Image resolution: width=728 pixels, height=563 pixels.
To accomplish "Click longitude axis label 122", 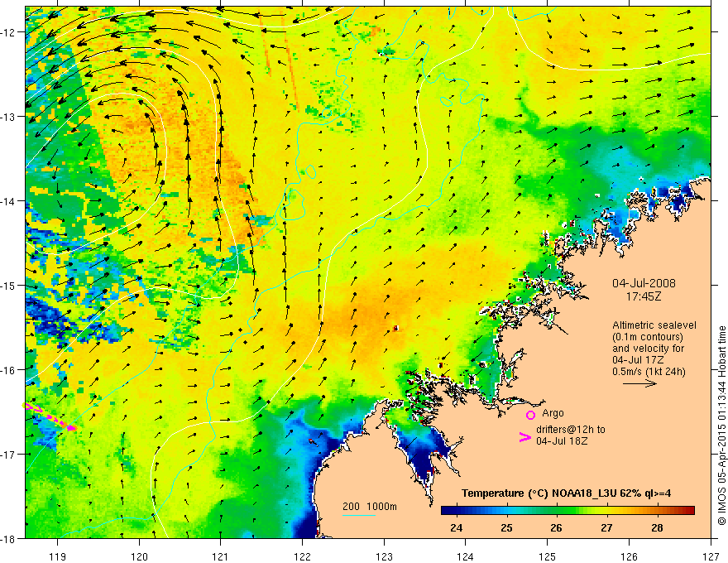I will click(302, 556).
